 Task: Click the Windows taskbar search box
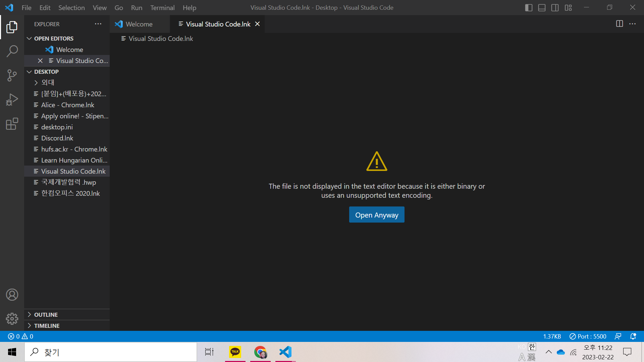click(111, 352)
